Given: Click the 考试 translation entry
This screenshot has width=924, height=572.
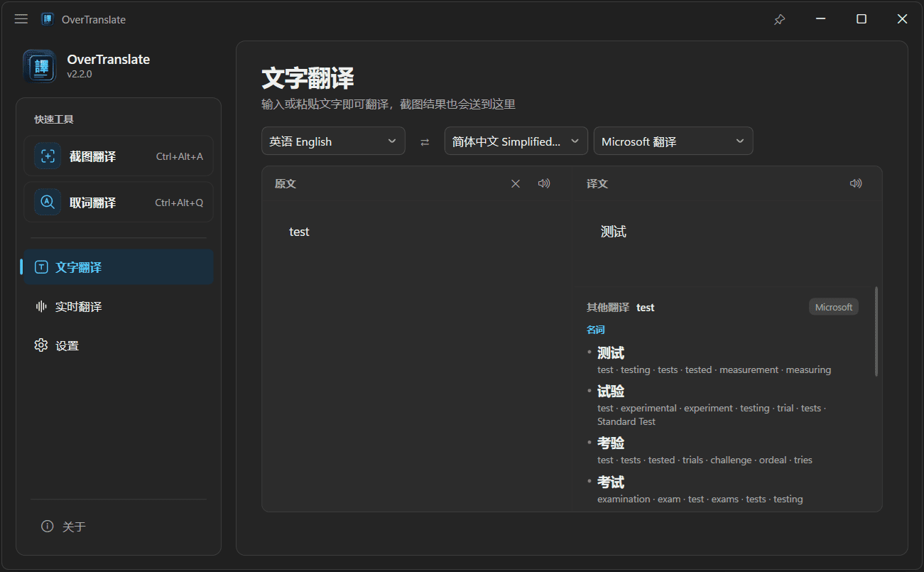Looking at the screenshot, I should tap(611, 482).
